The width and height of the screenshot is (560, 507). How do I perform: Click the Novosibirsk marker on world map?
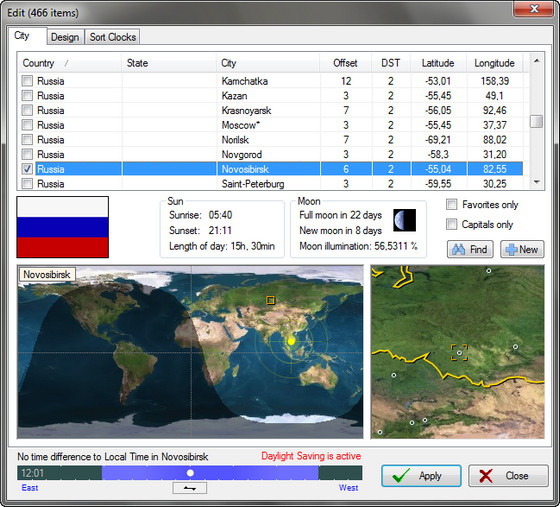click(x=270, y=300)
